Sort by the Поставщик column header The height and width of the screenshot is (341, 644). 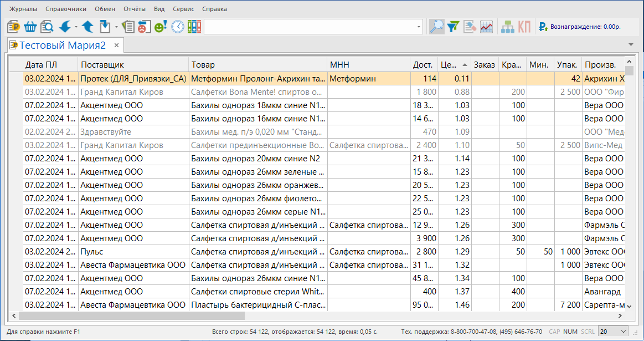click(x=133, y=64)
